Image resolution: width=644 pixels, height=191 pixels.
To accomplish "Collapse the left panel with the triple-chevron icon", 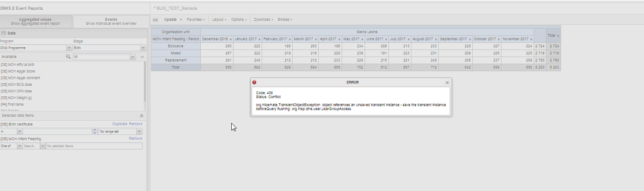I will click(x=155, y=20).
